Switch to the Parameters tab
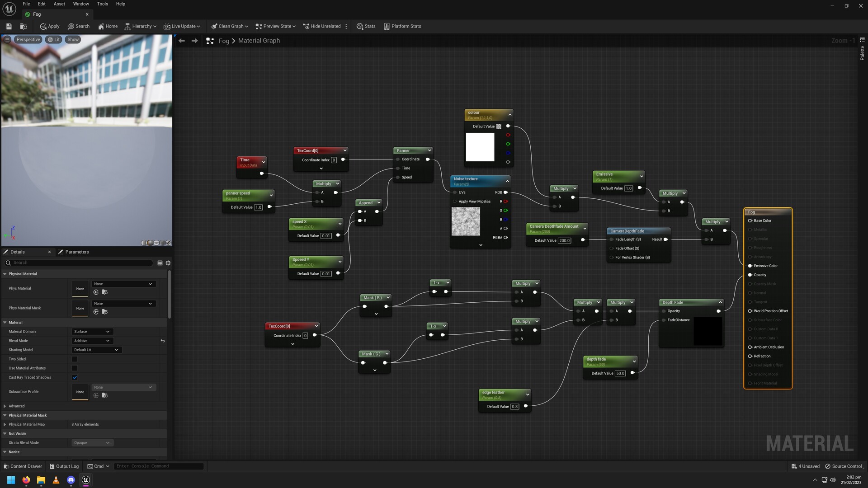Screen dimensions: 868x488 click(x=76, y=252)
